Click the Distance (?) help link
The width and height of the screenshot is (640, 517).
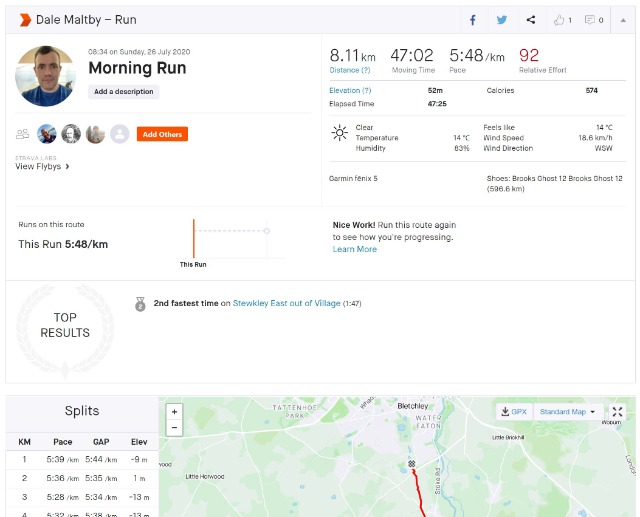(350, 70)
